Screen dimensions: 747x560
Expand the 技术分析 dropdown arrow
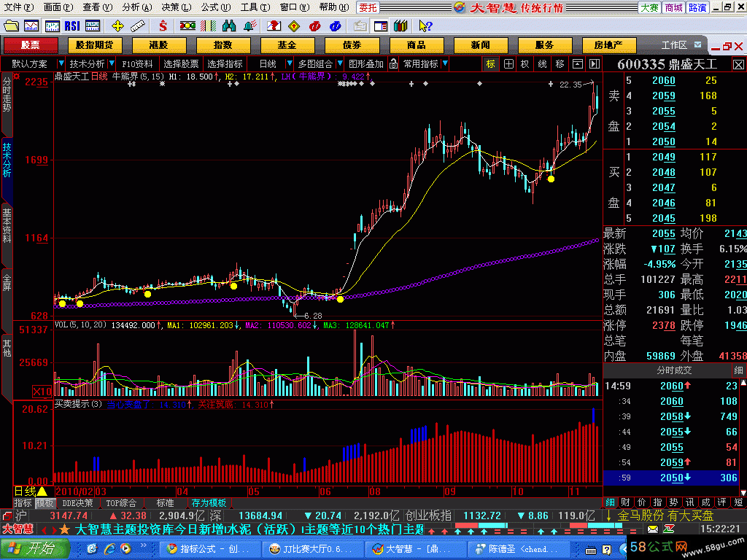click(x=112, y=63)
